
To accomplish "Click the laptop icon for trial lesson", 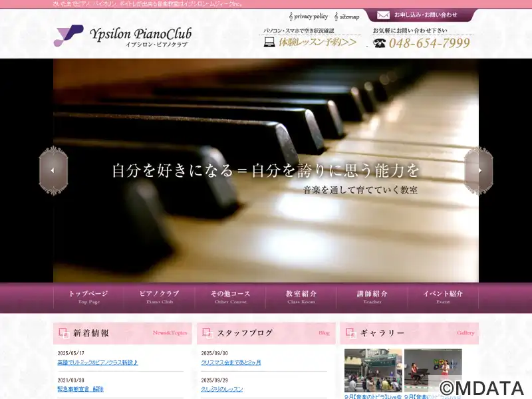I will [x=269, y=43].
